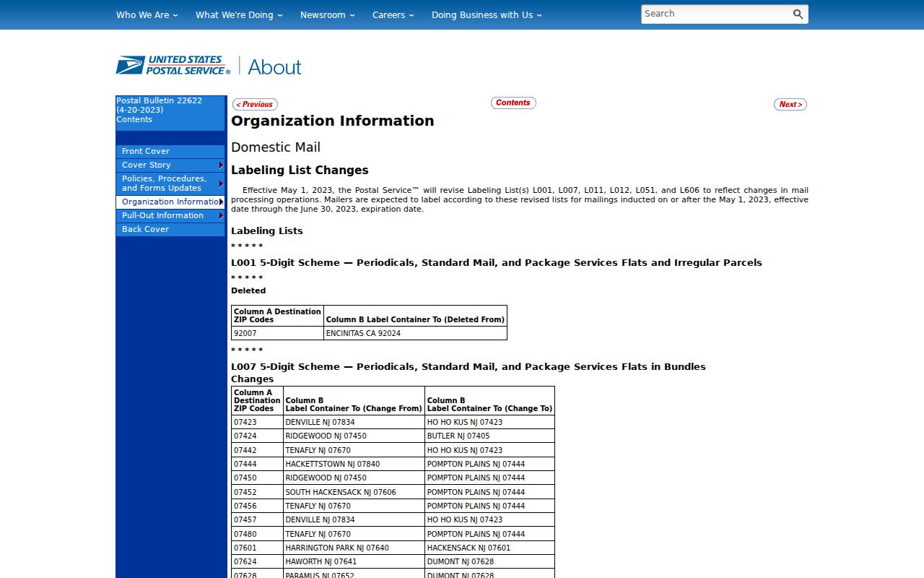The width and height of the screenshot is (924, 578).
Task: Expand the Policies, Procedures submenu arrow
Action: [221, 184]
